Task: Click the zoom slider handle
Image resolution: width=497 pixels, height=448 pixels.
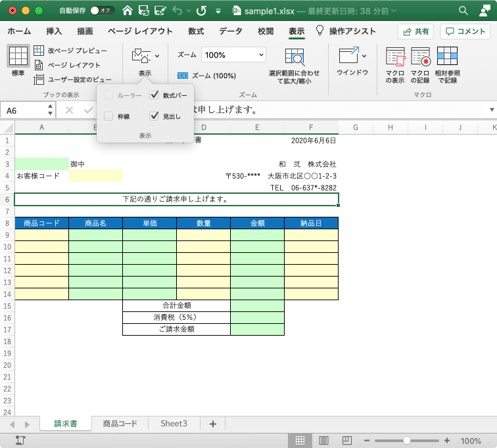Action: 407,440
